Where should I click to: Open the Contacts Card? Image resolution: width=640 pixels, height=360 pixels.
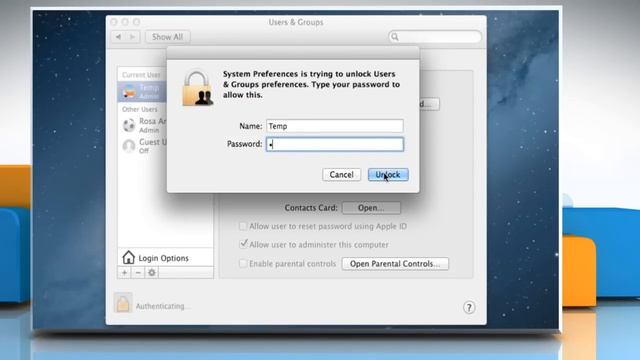(371, 208)
